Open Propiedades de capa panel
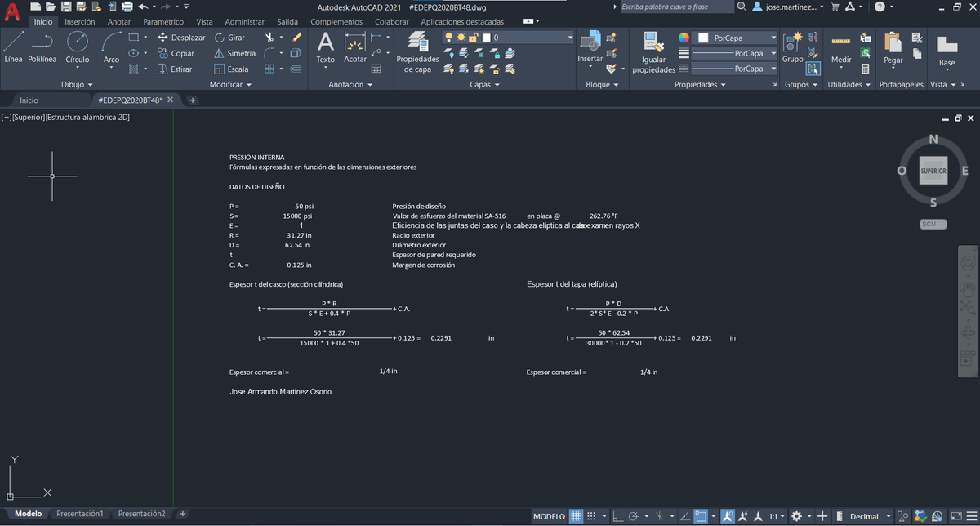This screenshot has height=526, width=980. coord(417,53)
